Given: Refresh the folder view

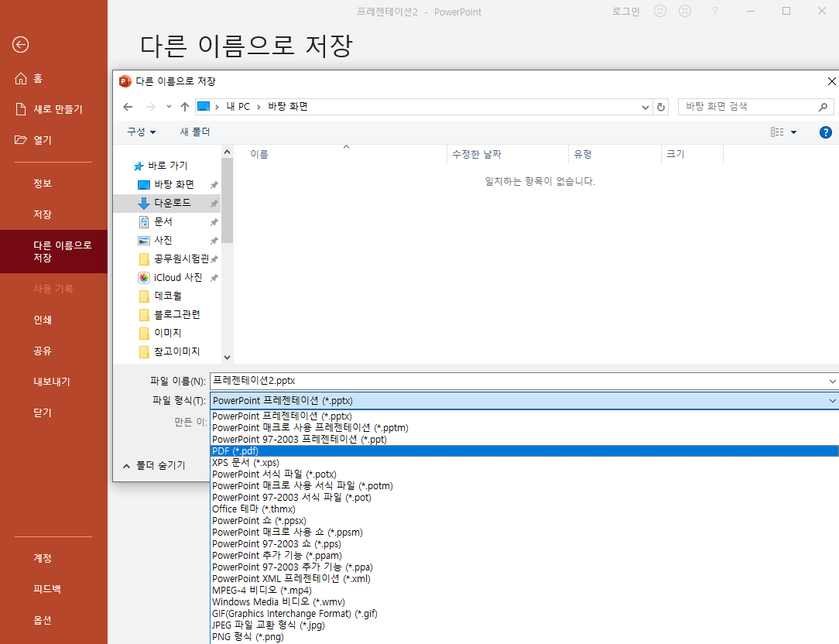Looking at the screenshot, I should pos(661,107).
